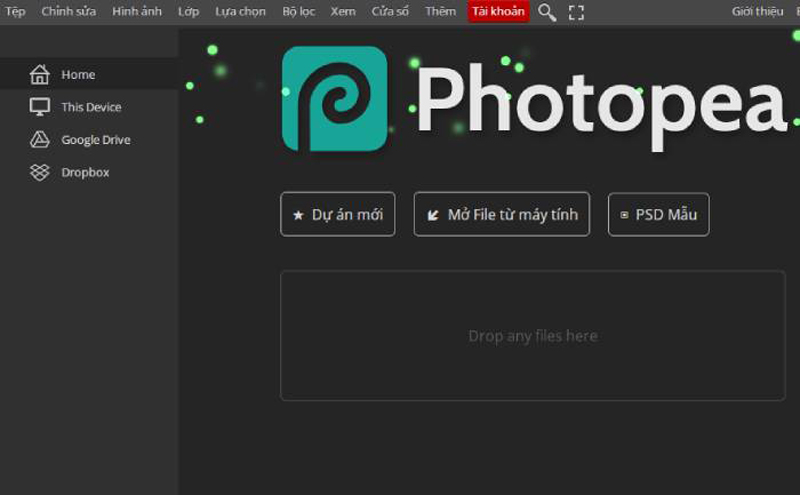The image size is (800, 495).
Task: Open the Lựa chọn menu
Action: pos(240,11)
